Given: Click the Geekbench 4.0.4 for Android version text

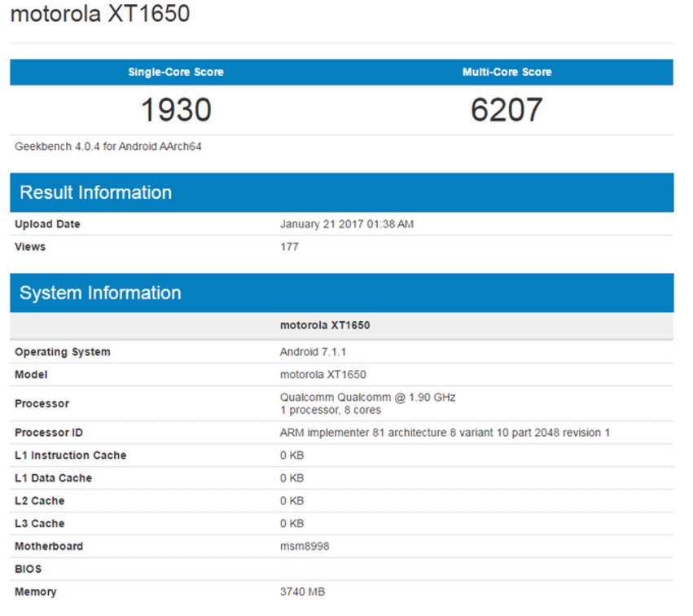Looking at the screenshot, I should tap(108, 147).
